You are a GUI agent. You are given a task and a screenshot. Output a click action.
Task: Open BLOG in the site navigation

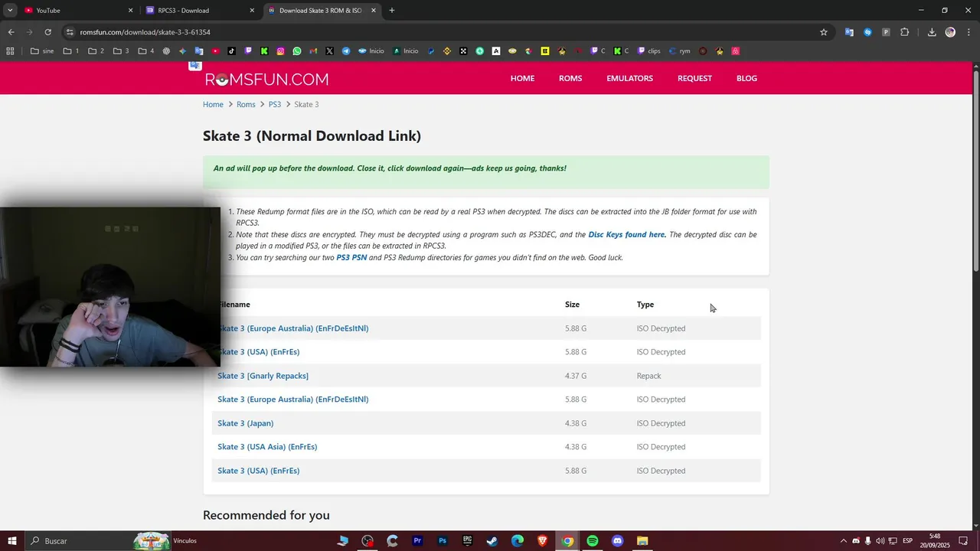[746, 78]
